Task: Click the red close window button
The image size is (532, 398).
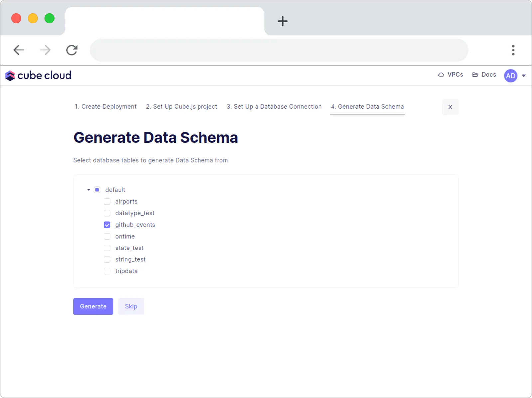Action: [x=16, y=18]
